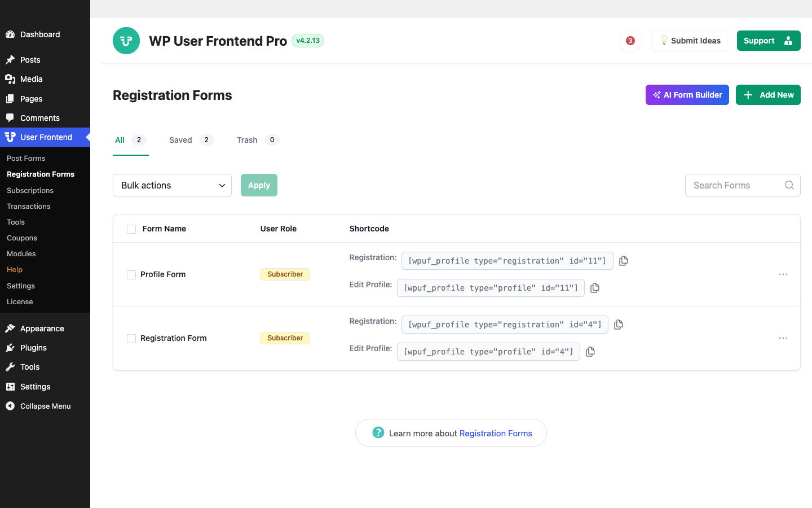Click the help question mark icon
The image size is (812, 508).
click(x=378, y=432)
